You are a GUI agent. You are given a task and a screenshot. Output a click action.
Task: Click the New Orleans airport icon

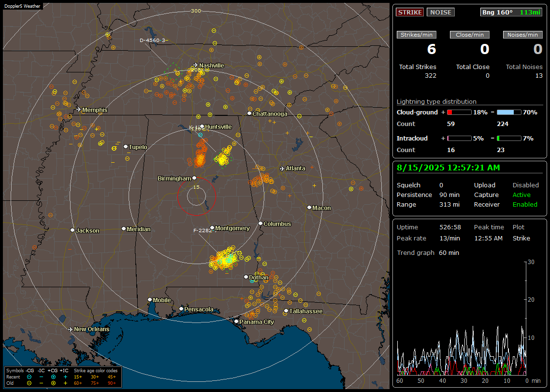coord(71,329)
